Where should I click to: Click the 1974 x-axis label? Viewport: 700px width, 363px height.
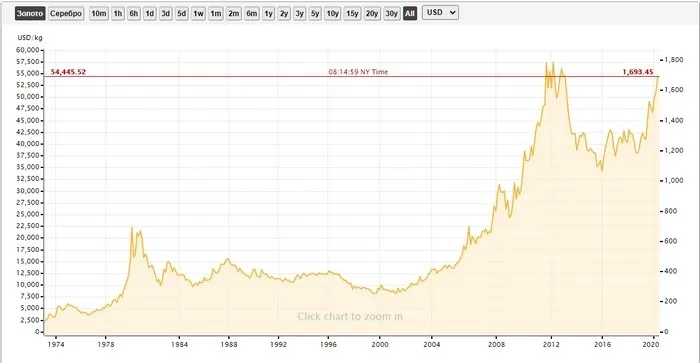56,344
